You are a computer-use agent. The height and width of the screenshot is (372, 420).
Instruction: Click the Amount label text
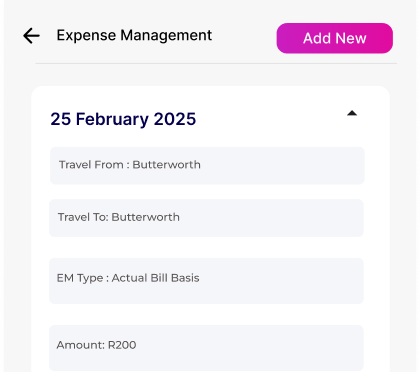pos(81,345)
